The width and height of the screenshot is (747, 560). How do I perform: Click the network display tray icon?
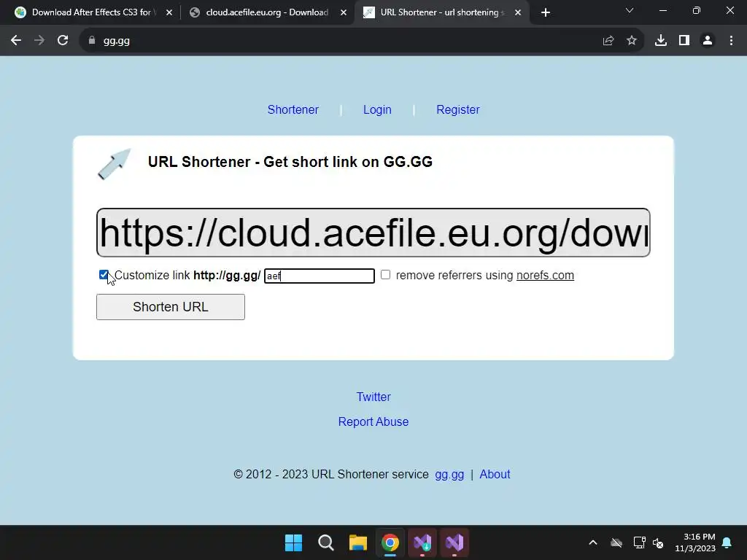point(639,542)
